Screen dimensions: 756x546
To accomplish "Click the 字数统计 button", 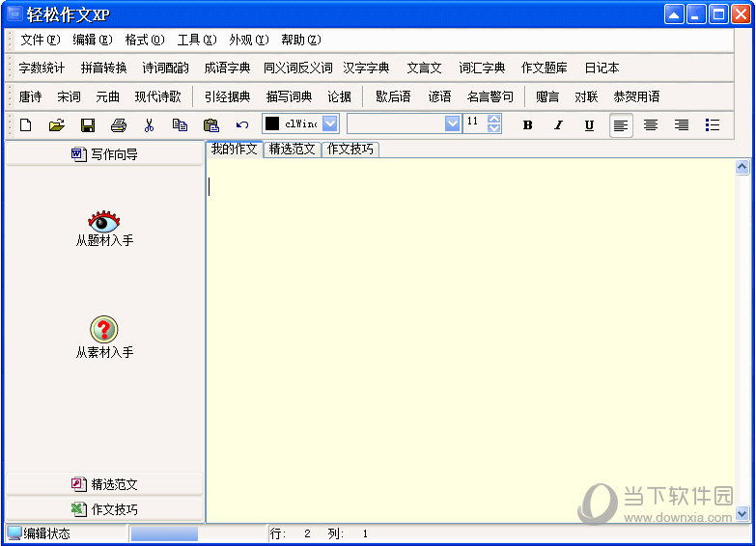I will point(42,68).
